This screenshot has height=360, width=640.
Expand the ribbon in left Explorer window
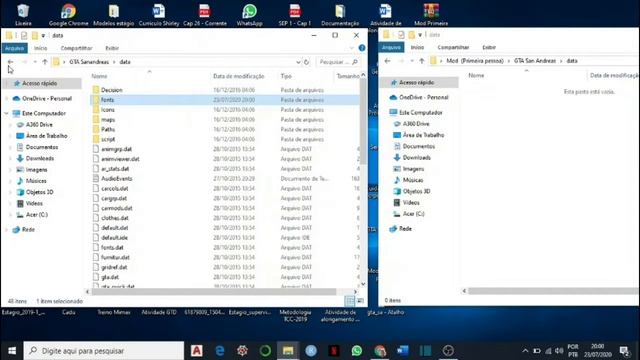[351, 48]
